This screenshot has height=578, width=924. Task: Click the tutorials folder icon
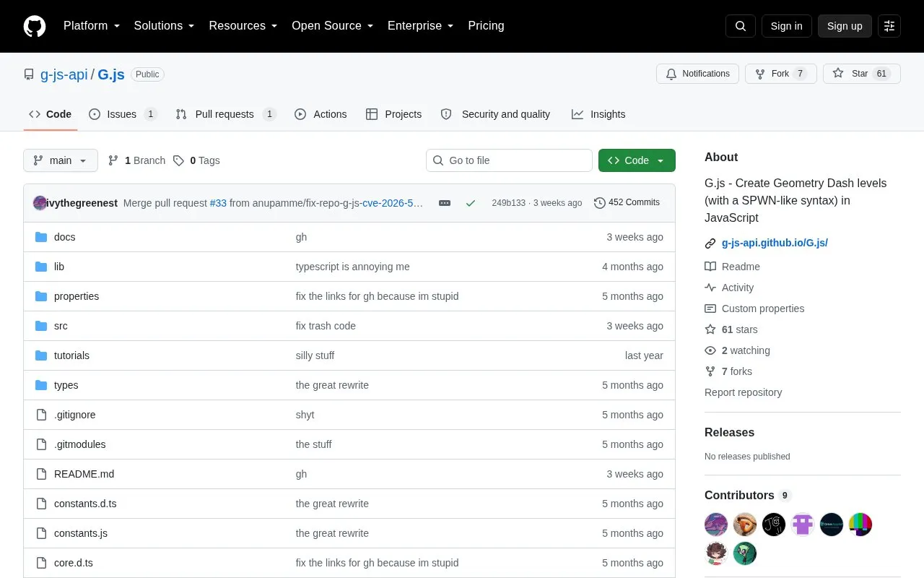click(41, 355)
